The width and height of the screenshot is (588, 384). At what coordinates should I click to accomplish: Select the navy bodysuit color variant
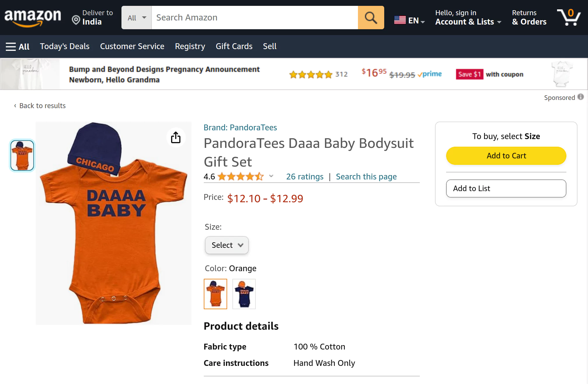click(x=244, y=294)
